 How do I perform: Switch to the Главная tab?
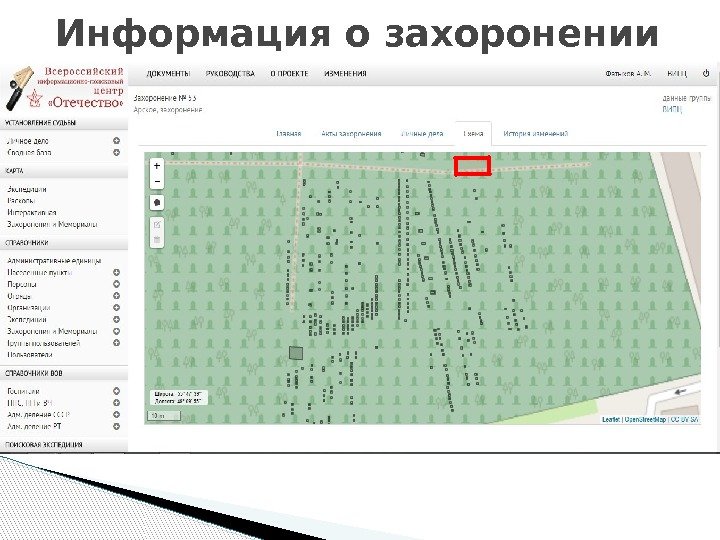[289, 134]
